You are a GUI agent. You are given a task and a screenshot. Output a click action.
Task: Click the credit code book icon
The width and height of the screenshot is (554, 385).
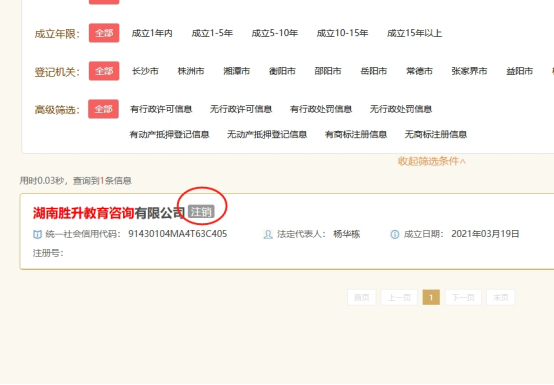click(x=37, y=235)
